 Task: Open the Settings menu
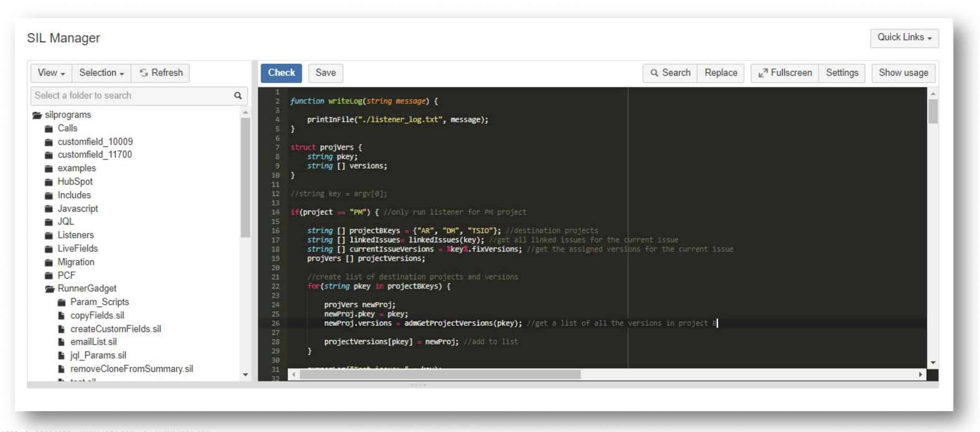[x=842, y=73]
